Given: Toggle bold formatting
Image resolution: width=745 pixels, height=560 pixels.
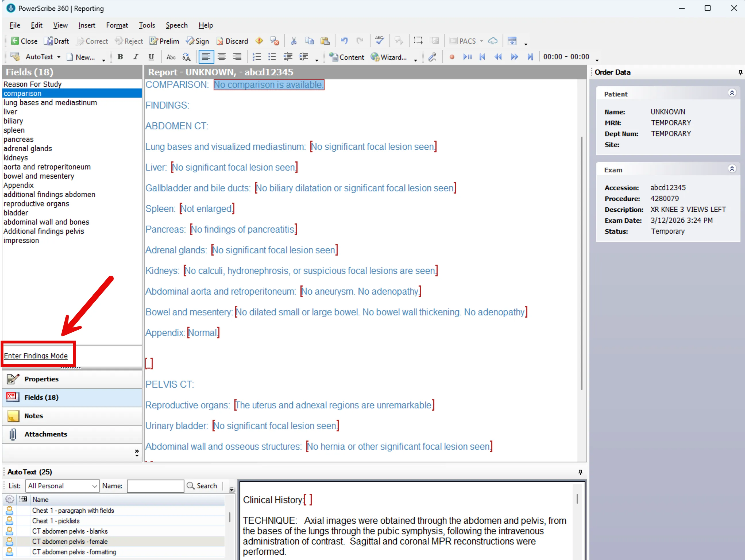Looking at the screenshot, I should [x=120, y=57].
